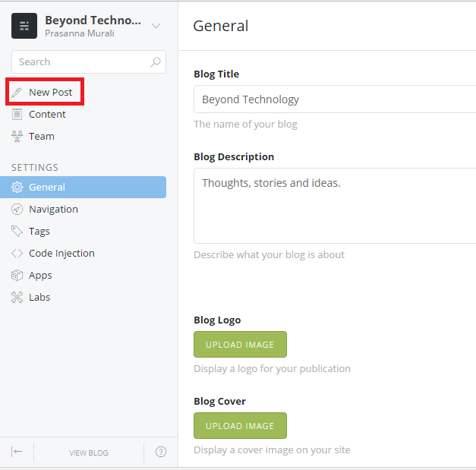Click the Tags label icon

point(17,232)
